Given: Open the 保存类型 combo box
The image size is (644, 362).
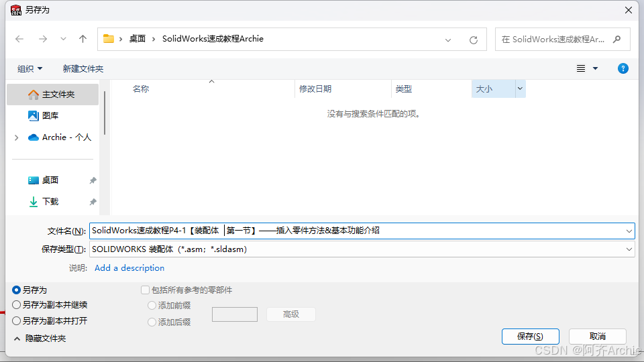Looking at the screenshot, I should coord(362,249).
